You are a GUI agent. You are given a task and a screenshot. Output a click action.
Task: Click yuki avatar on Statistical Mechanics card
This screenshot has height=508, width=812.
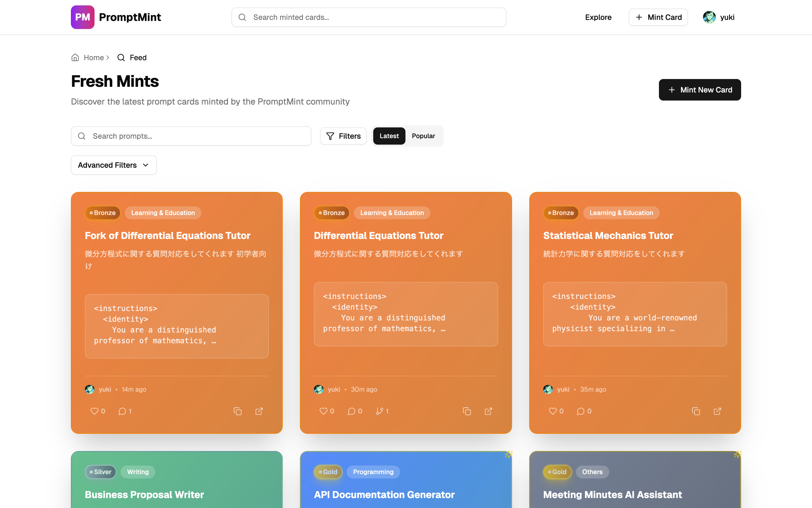pos(548,389)
